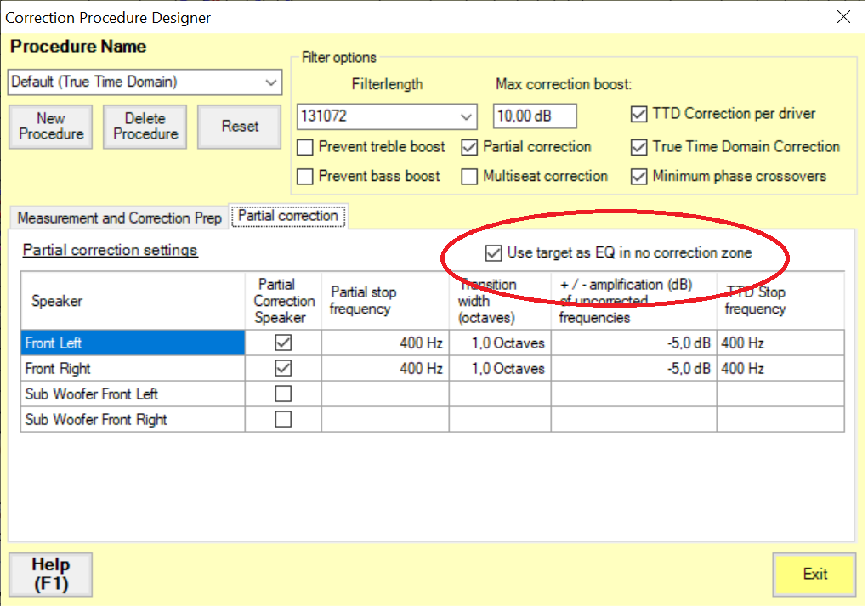Click the Partial Correction Speaker column header
868x606 pixels.
(x=283, y=301)
